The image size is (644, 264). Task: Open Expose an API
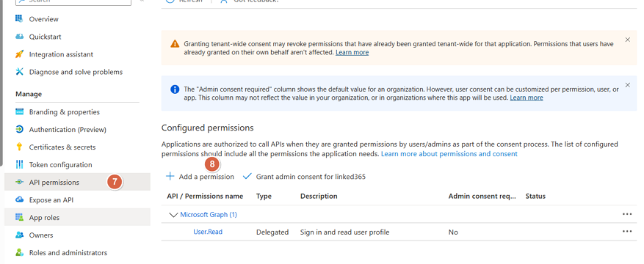(x=51, y=200)
